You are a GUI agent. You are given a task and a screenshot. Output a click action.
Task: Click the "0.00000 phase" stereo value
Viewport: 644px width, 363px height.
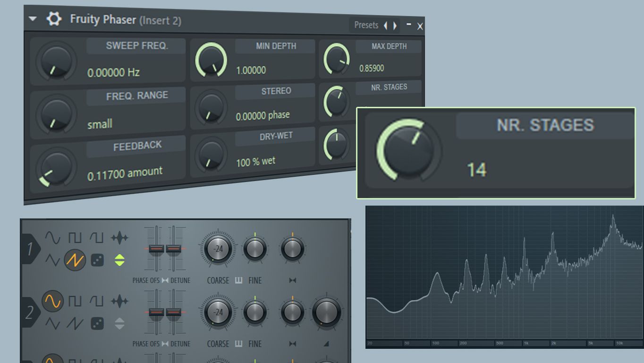(x=263, y=115)
